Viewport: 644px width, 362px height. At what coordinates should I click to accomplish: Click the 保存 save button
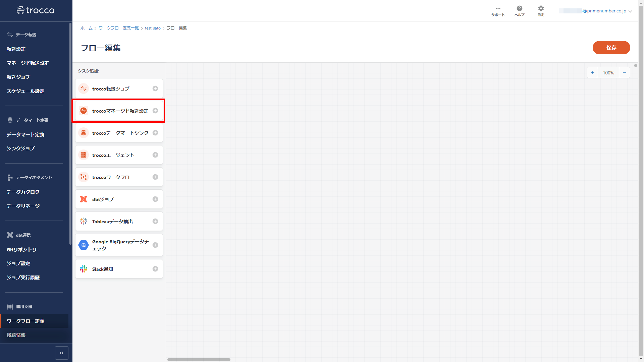[x=611, y=48]
